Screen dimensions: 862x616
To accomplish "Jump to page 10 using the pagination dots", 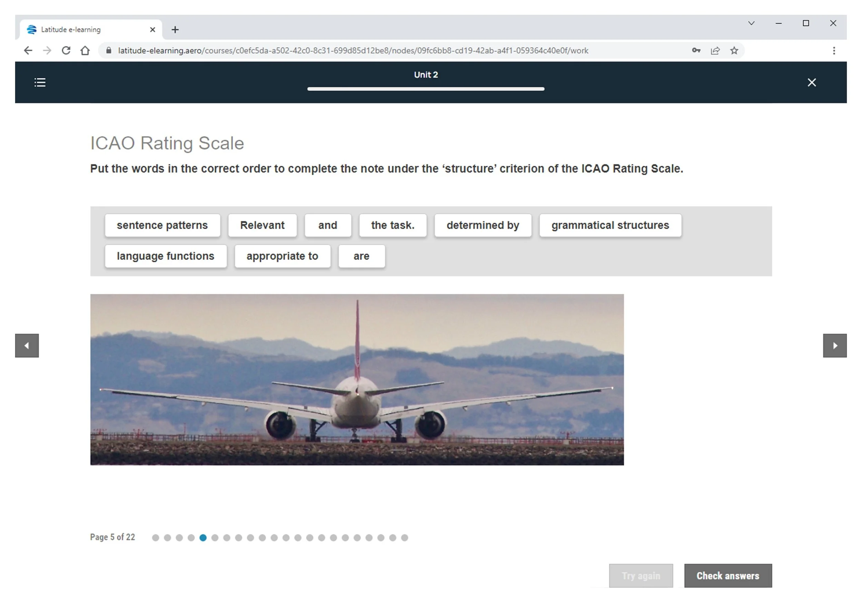I will pyautogui.click(x=263, y=537).
